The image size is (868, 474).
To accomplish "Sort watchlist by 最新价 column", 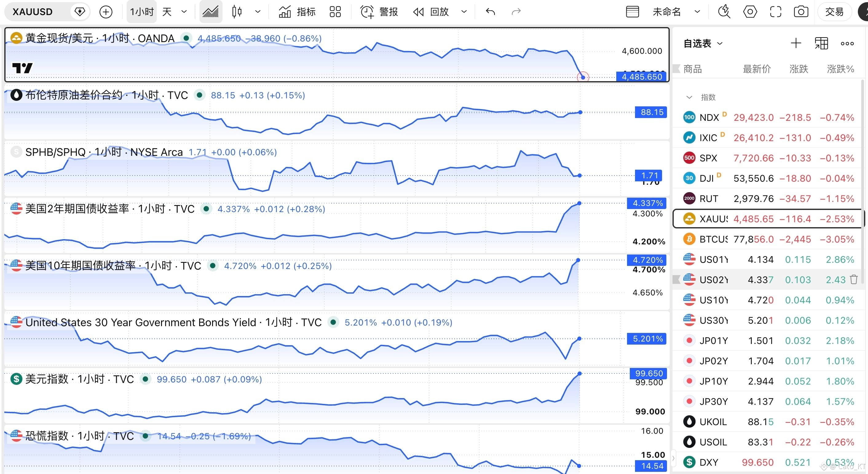I will (757, 69).
